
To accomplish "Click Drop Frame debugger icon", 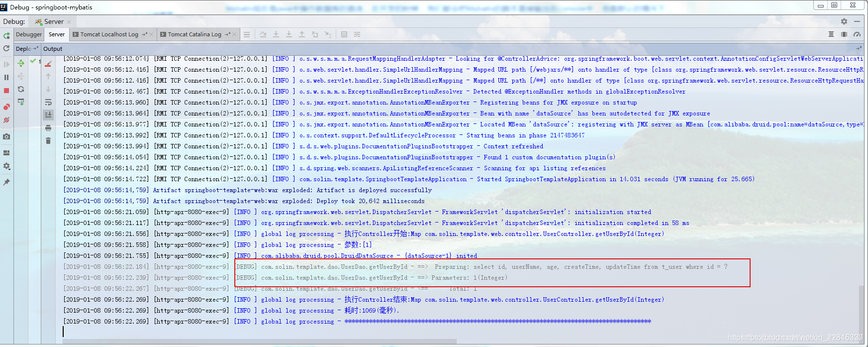I will pos(315,34).
